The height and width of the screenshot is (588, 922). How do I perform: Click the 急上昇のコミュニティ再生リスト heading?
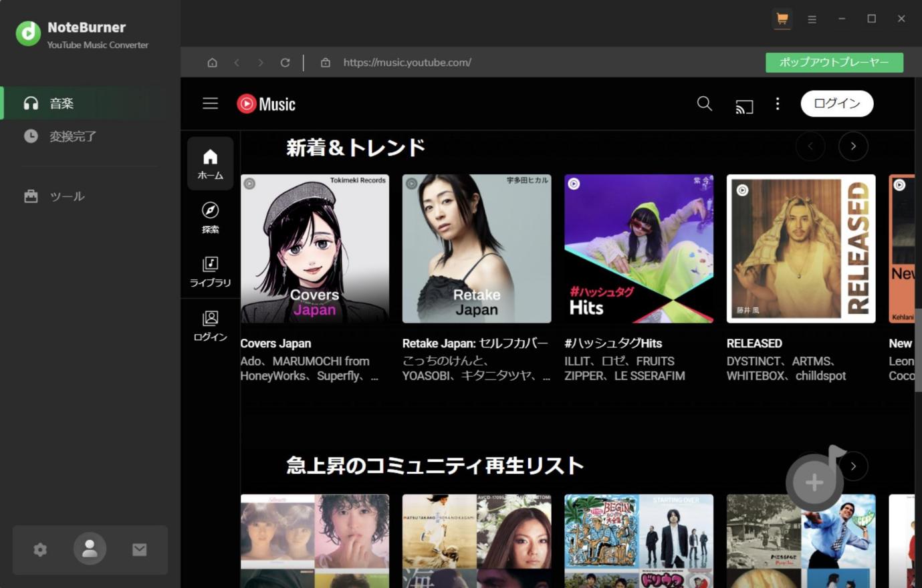[x=435, y=465]
